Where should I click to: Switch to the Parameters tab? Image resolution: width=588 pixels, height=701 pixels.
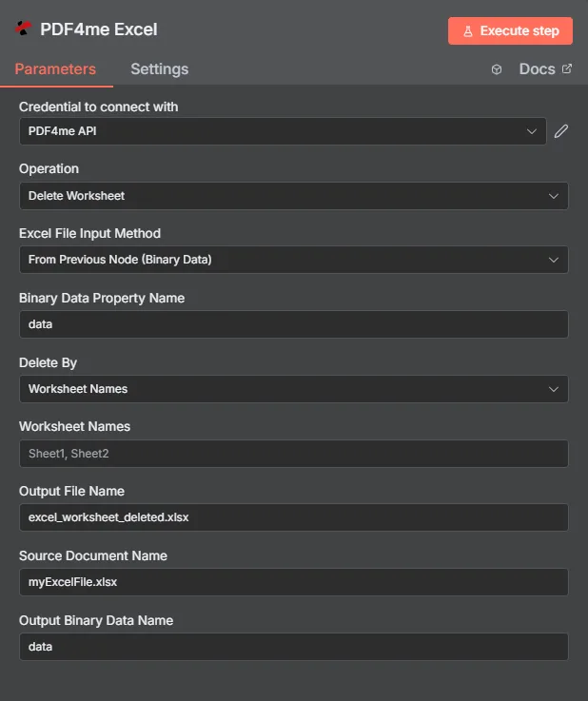55,68
